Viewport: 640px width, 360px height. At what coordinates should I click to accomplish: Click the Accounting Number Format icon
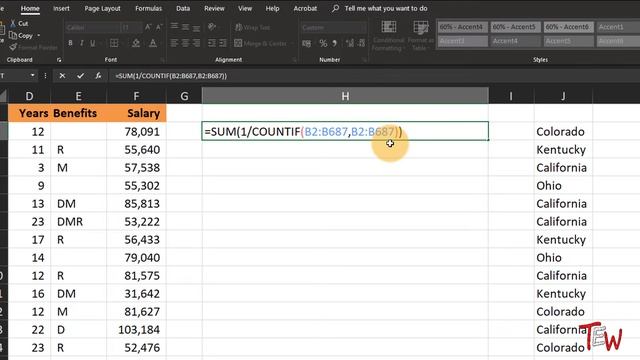pyautogui.click(x=307, y=43)
